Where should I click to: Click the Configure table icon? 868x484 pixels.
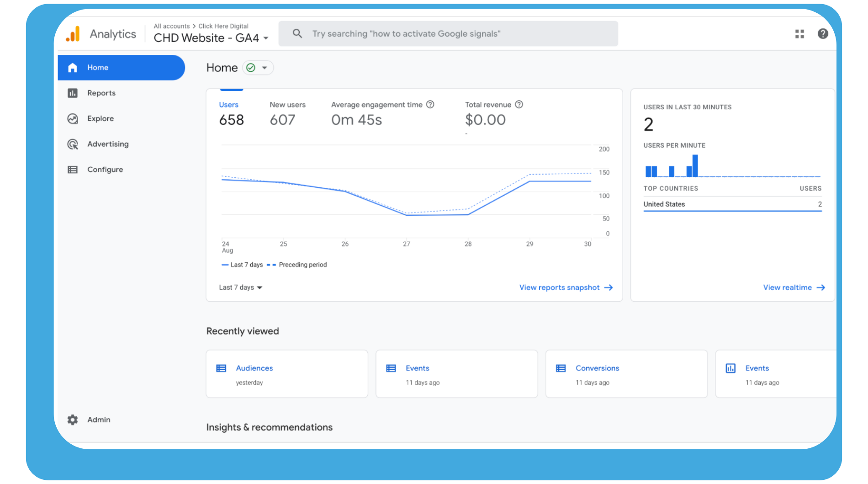[x=73, y=170]
